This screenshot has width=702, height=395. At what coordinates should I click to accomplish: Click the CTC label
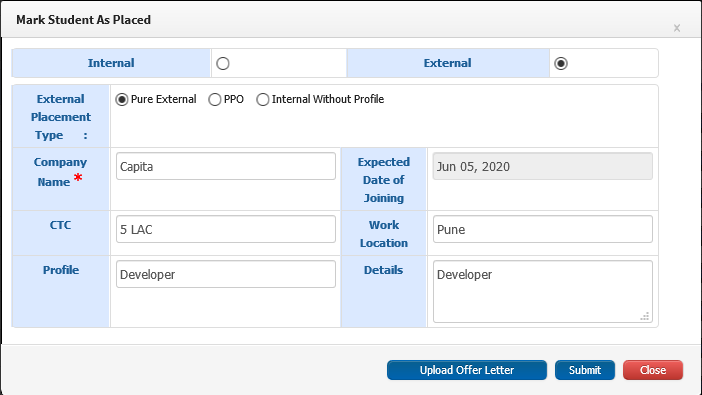[60, 225]
